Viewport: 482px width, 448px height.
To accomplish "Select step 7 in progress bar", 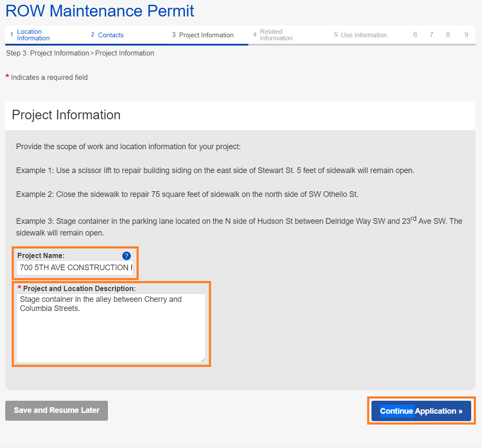I will pyautogui.click(x=431, y=35).
